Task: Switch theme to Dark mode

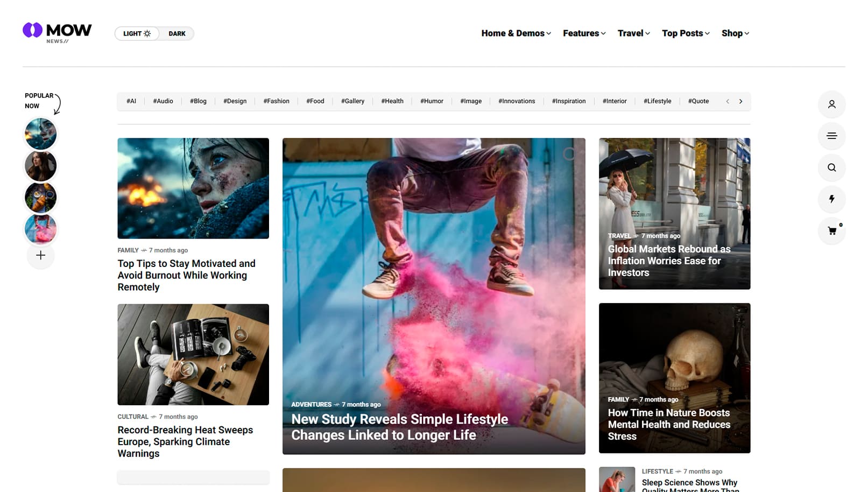Action: pos(177,33)
